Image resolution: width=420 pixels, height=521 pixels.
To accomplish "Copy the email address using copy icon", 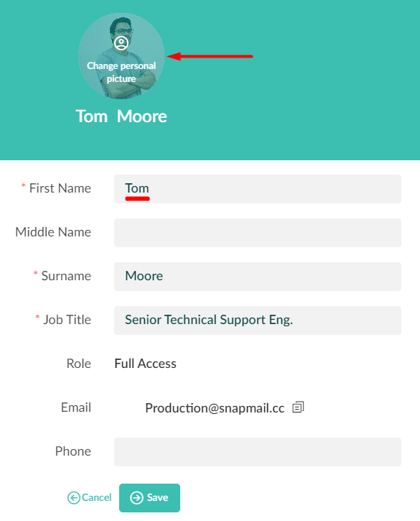I will click(x=298, y=407).
